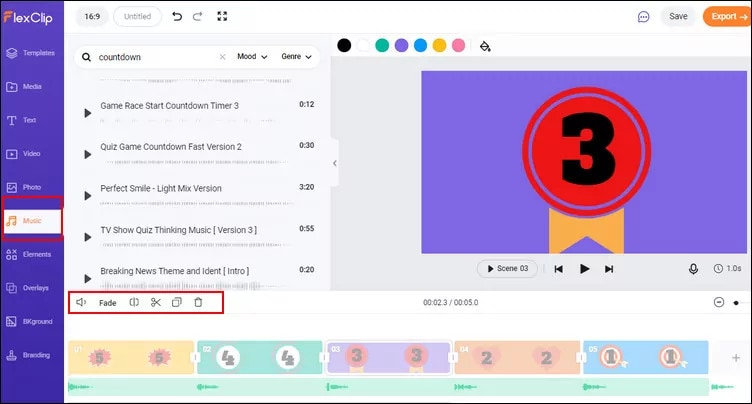Skip to the next scene
Viewport: 752px width, 404px height.
[x=609, y=269]
